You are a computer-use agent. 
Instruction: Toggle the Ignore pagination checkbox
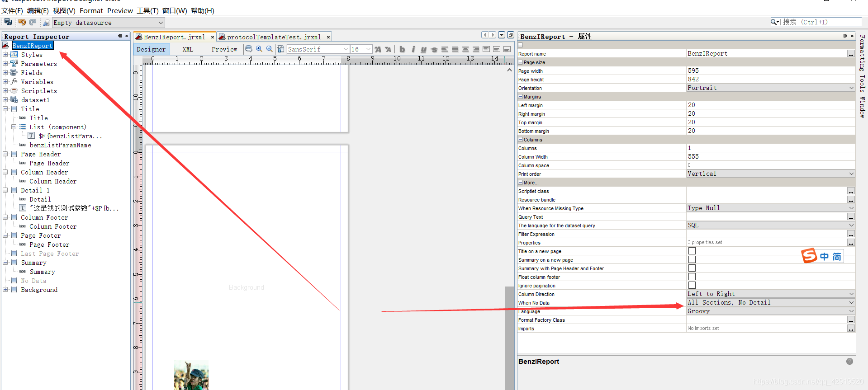coord(692,285)
